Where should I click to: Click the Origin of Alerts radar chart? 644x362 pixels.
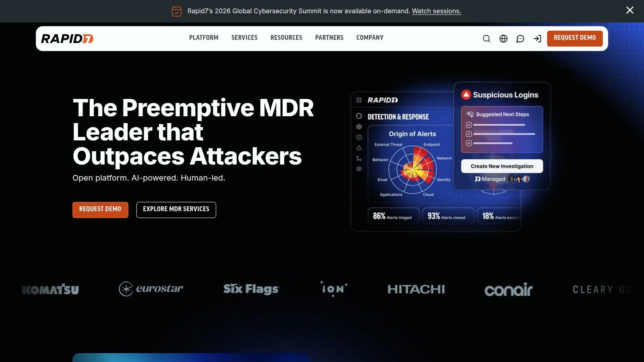[413, 169]
